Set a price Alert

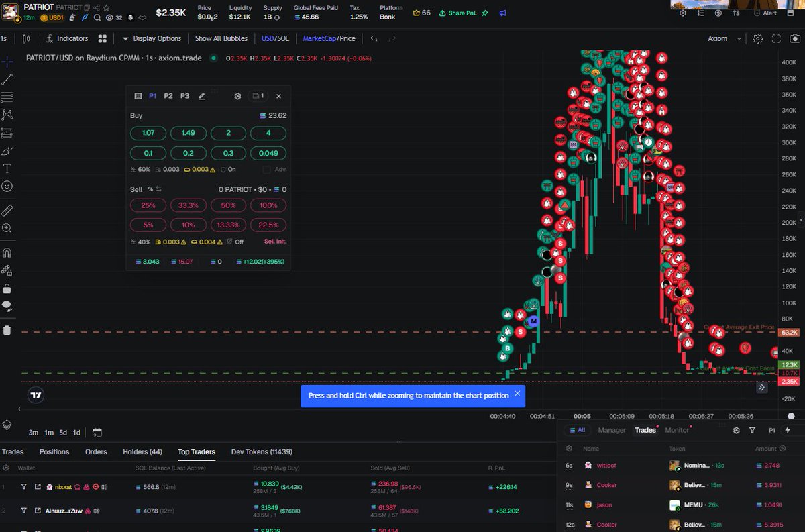763,13
